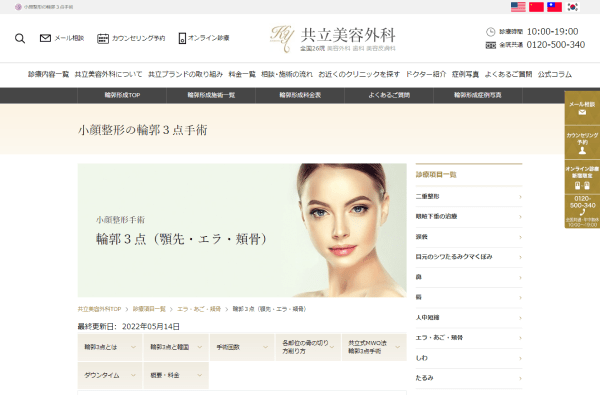The width and height of the screenshot is (600, 395).
Task: Click the person icon in the gold side panel
Action: pos(582,150)
